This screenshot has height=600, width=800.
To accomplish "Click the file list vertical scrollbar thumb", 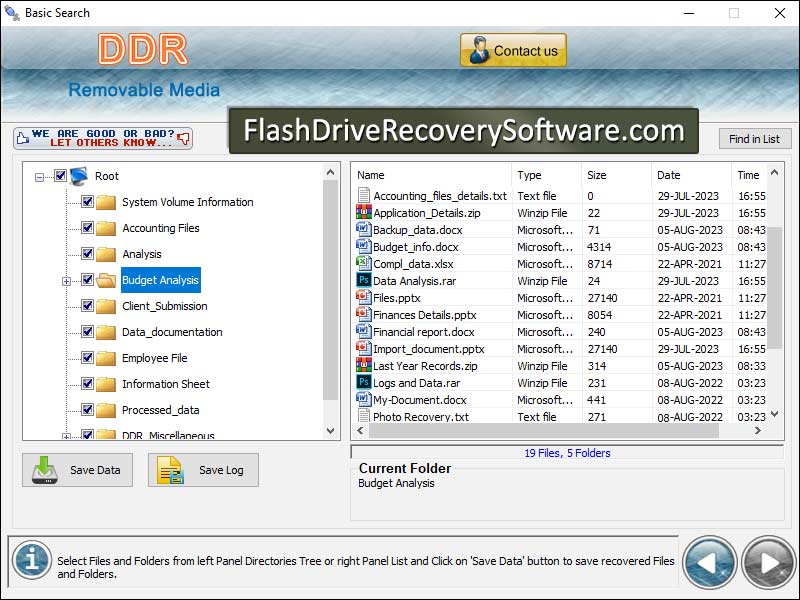I will point(774,288).
